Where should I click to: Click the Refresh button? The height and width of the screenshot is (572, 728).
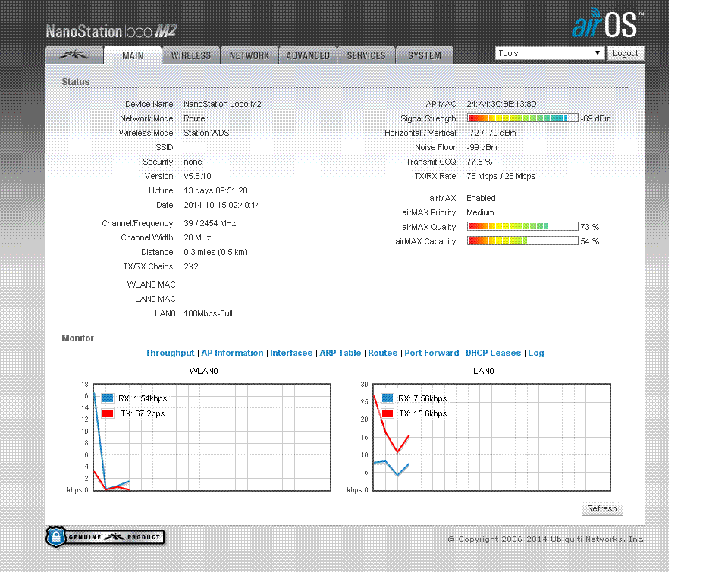[x=602, y=508]
